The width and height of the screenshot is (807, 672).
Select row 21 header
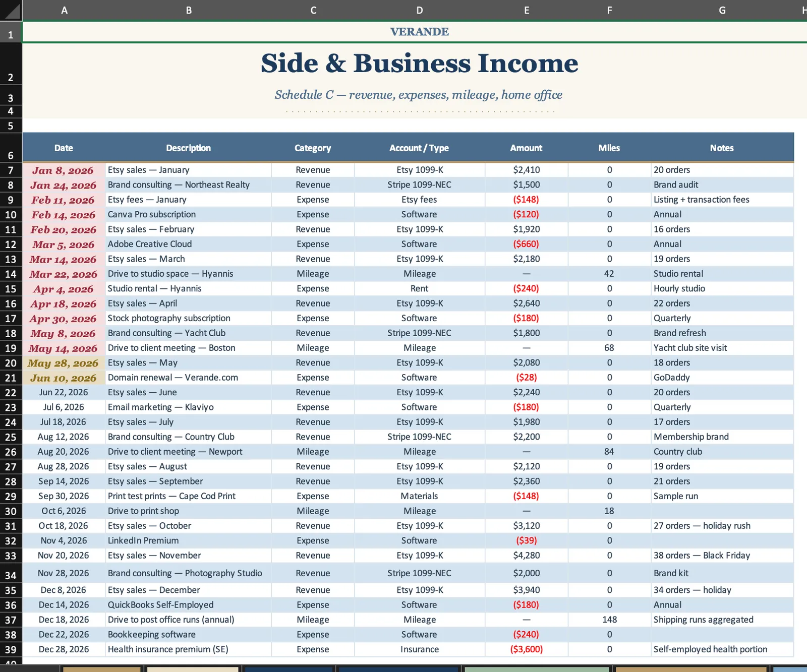coord(11,378)
